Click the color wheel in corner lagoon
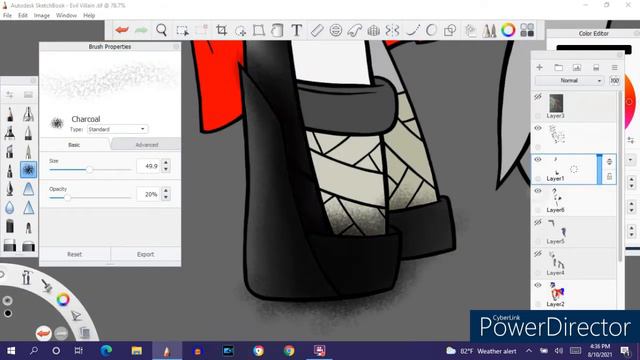Viewport: 640px width, 360px height. tap(63, 300)
